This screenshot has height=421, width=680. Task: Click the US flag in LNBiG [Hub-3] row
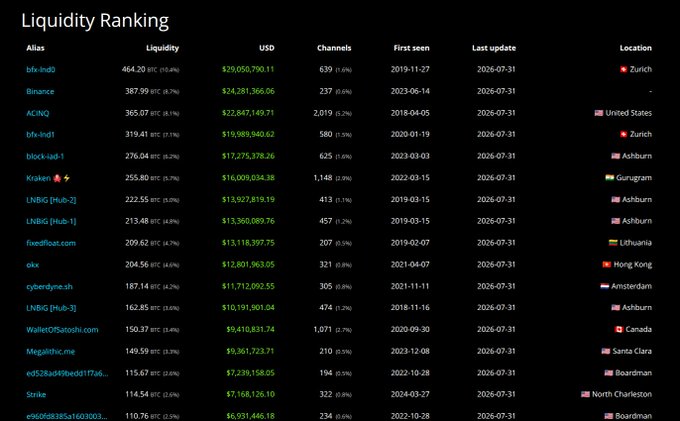616,308
